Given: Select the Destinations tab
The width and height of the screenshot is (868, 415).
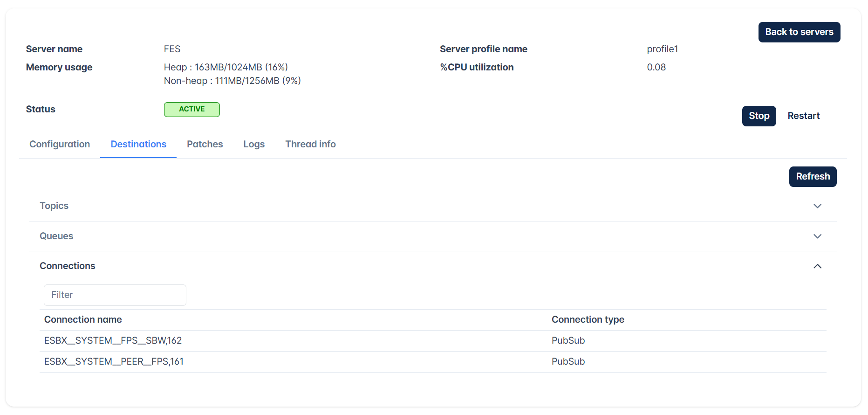Looking at the screenshot, I should point(138,145).
